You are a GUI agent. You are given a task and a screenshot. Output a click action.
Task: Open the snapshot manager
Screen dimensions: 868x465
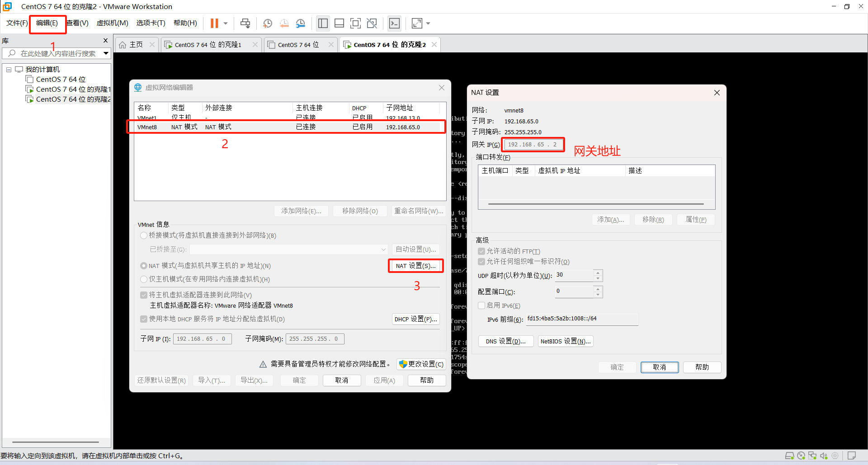click(301, 23)
